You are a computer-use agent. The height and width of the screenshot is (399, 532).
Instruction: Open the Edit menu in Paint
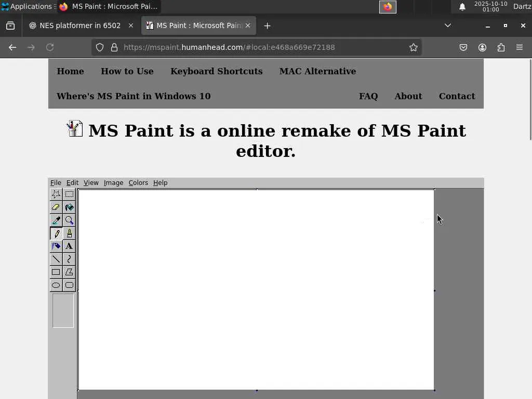[x=72, y=183]
